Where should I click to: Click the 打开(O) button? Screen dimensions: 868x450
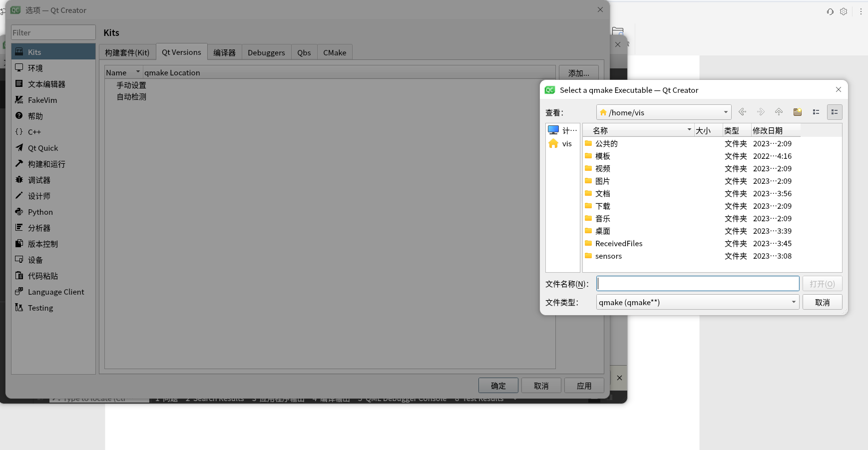pyautogui.click(x=822, y=284)
